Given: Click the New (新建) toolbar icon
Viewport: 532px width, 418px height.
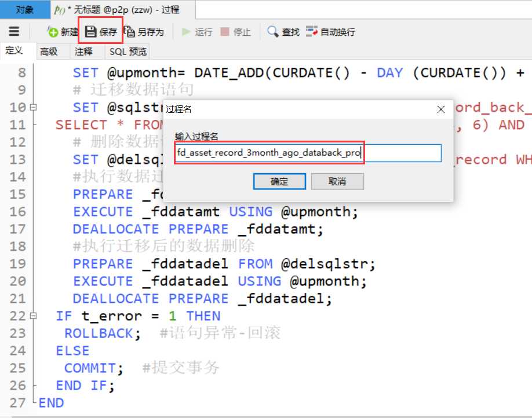Looking at the screenshot, I should coord(53,32).
